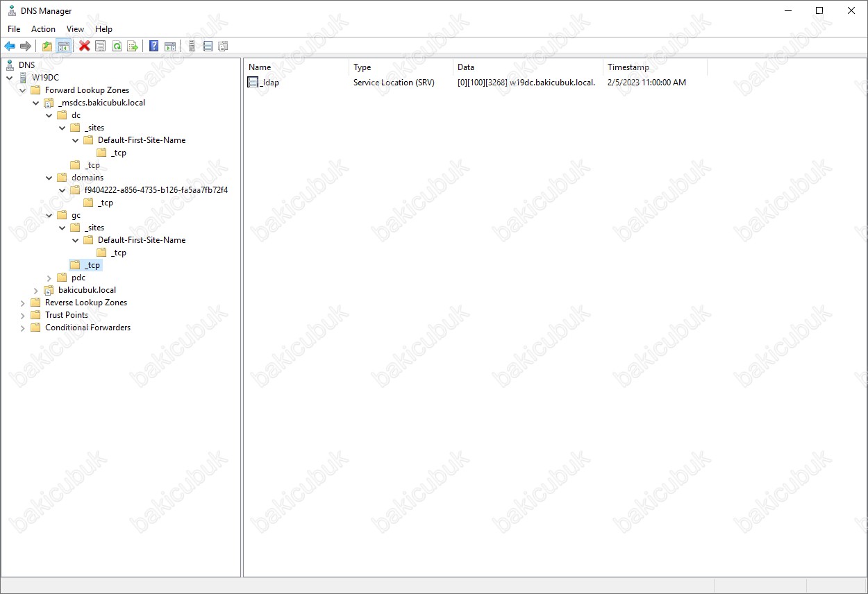Image resolution: width=868 pixels, height=594 pixels.
Task: Open the Properties toolbar icon
Action: [101, 46]
